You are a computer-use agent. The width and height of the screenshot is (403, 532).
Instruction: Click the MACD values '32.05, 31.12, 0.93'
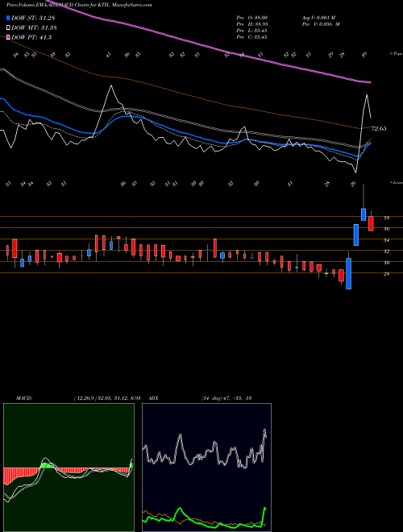pos(119,397)
